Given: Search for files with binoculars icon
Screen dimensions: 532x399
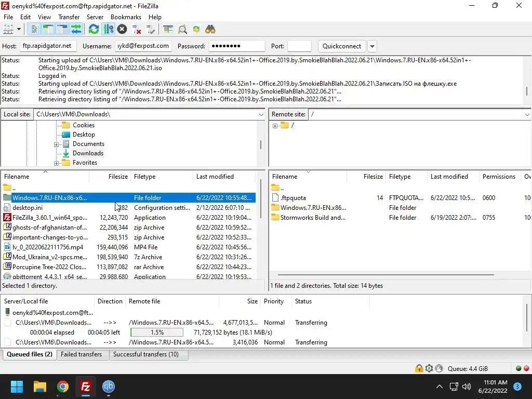Looking at the screenshot, I should (x=210, y=30).
